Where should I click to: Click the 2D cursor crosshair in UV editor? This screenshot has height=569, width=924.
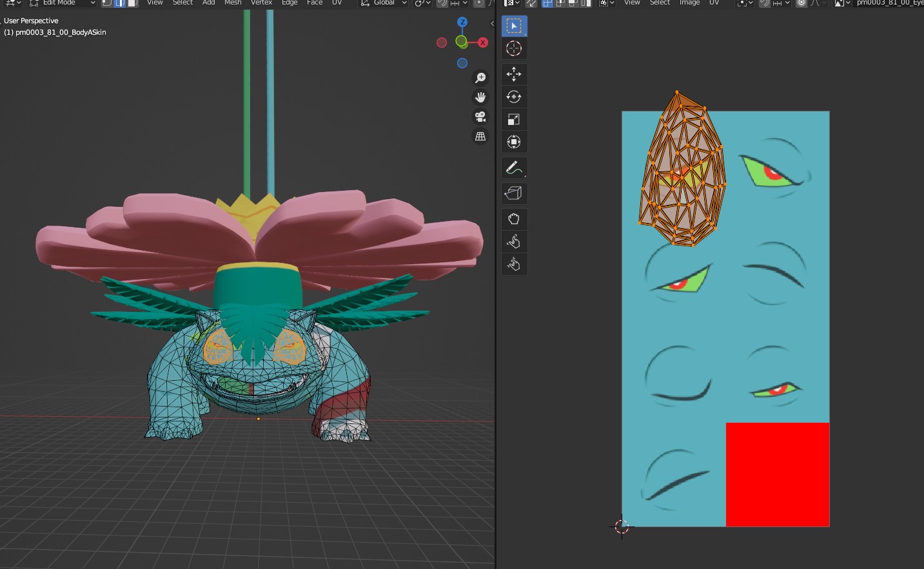click(622, 526)
